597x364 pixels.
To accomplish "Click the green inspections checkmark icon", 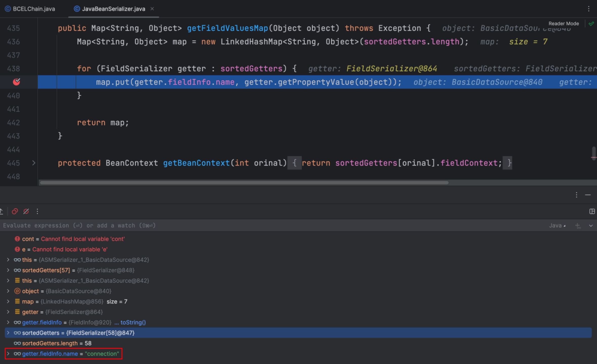I will [591, 24].
